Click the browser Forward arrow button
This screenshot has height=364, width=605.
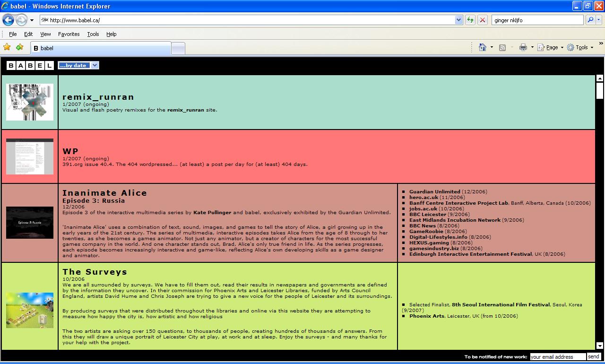(22, 20)
